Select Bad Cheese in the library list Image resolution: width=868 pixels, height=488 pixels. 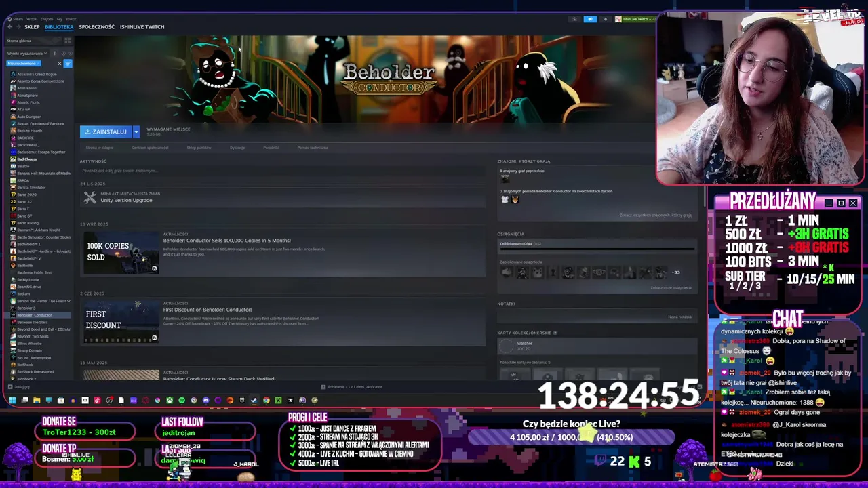(x=27, y=159)
